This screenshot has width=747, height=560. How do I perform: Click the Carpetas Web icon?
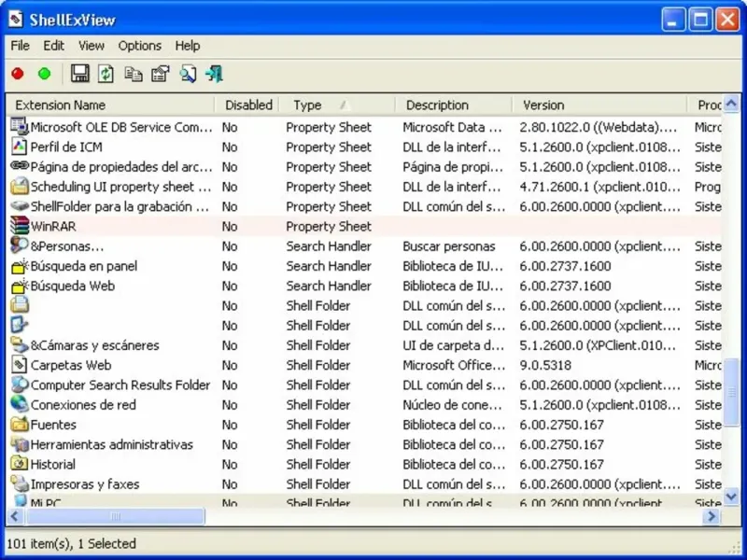19,365
